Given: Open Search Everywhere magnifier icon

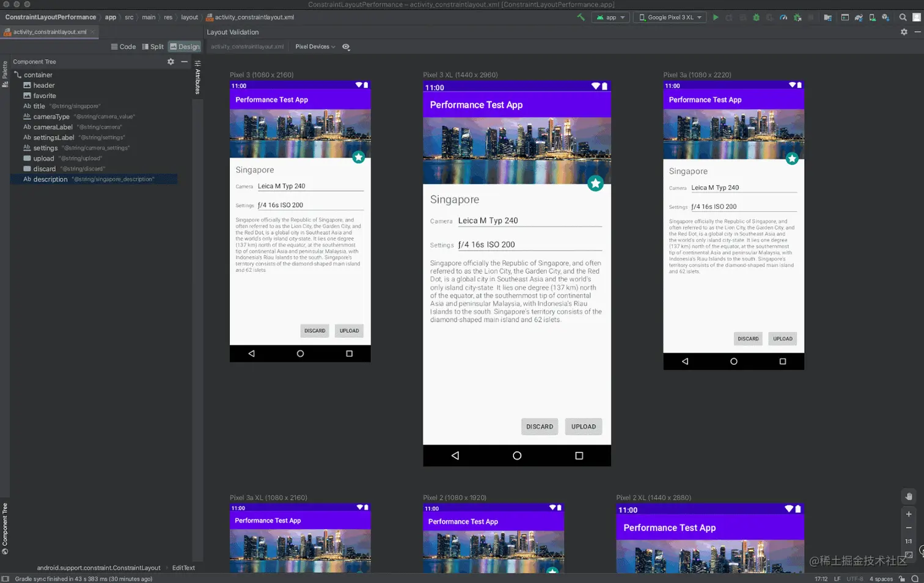Looking at the screenshot, I should click(x=903, y=17).
